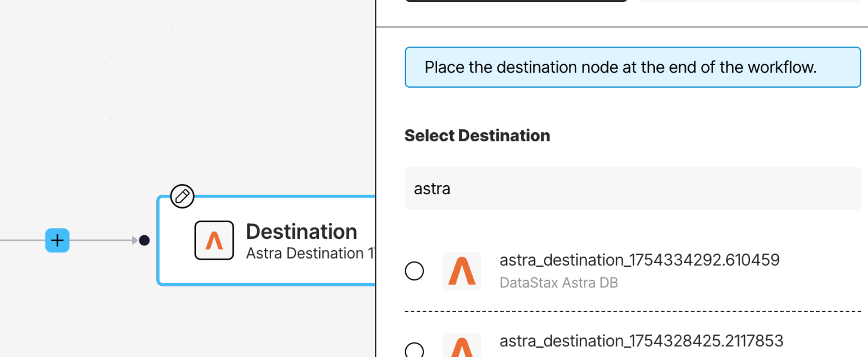Select the astra_destination_1754328425.2117853 radio button

pos(414,350)
